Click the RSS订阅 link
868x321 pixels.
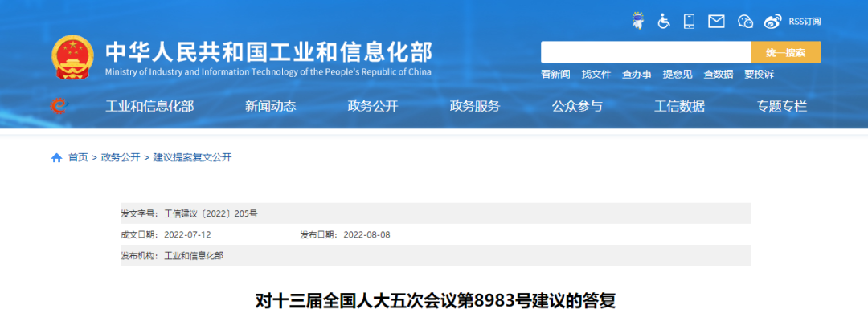tap(805, 22)
